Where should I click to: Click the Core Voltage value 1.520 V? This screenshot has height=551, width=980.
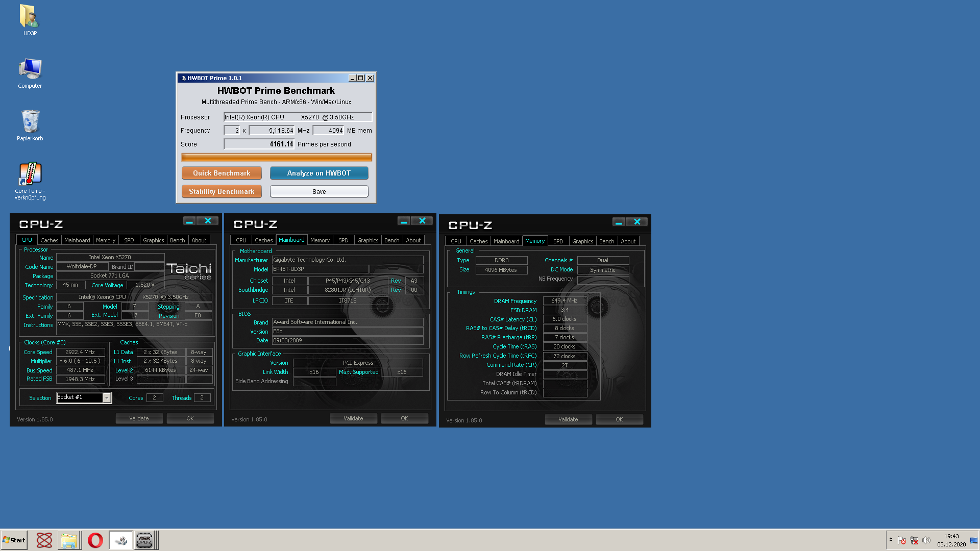[145, 285]
